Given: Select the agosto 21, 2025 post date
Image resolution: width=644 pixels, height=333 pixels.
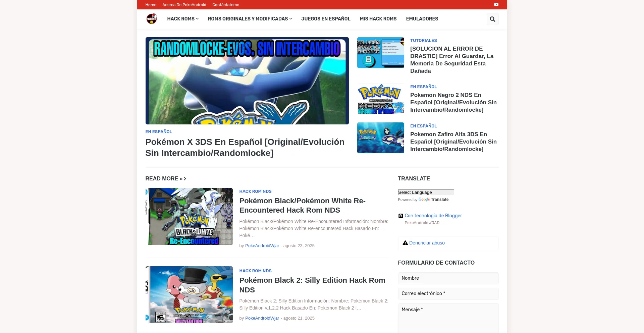Looking at the screenshot, I should coord(299,318).
